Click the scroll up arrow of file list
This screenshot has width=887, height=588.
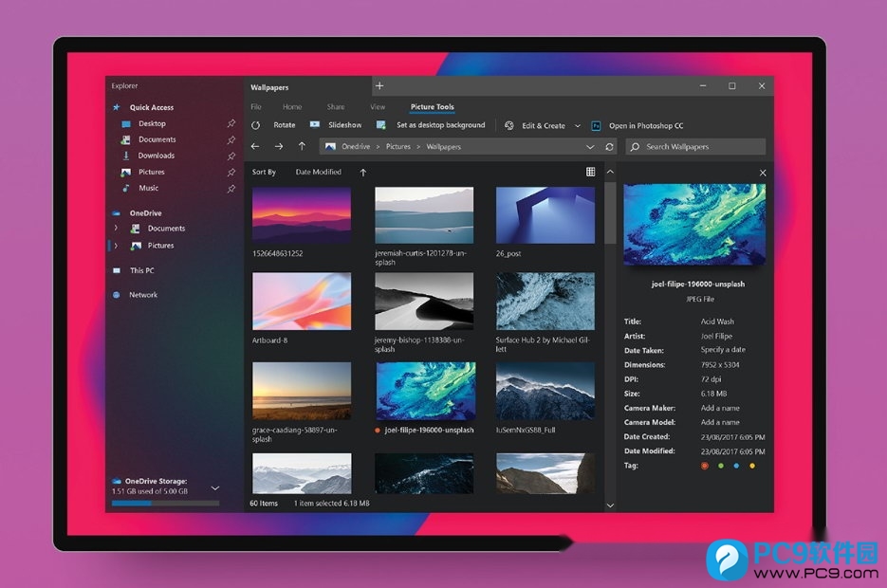click(610, 172)
